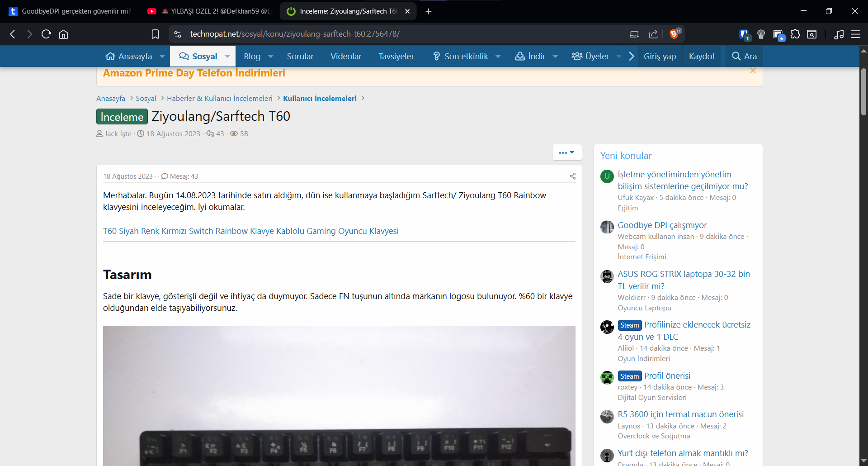Switch to the GoodbyeDPI gerçekten güvenilir mi tab
This screenshot has width=868, height=466.
click(x=70, y=11)
